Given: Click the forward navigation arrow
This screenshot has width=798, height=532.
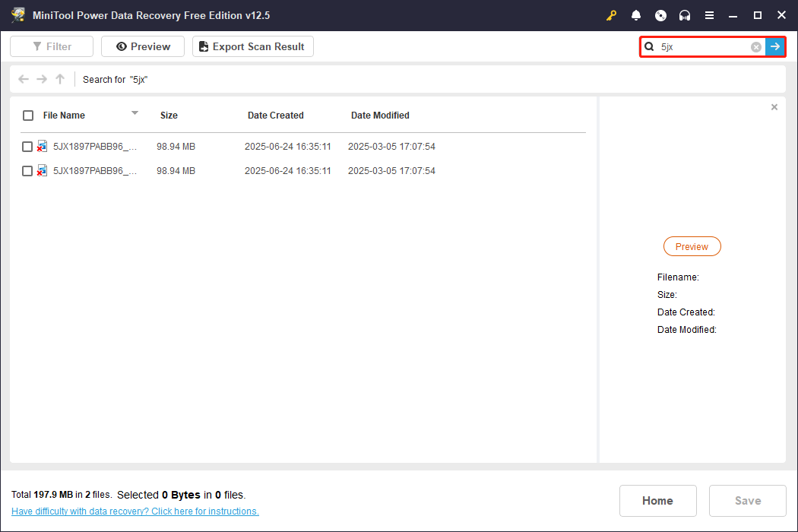Looking at the screenshot, I should [x=42, y=79].
